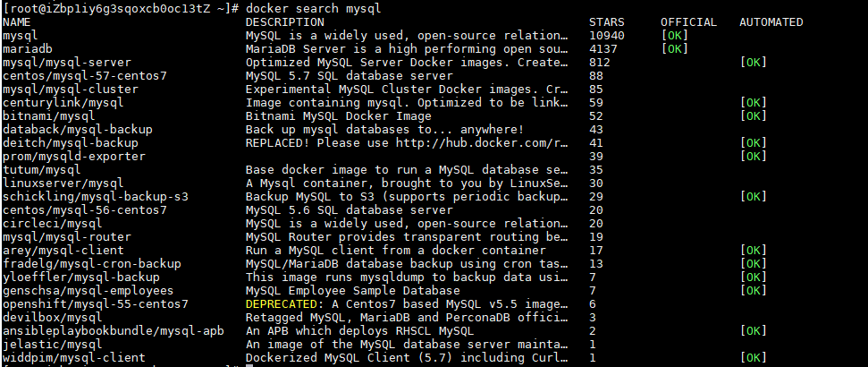This screenshot has height=367, width=868.
Task: Click description starting 'Retagged MySQL, MariaDB and PerconaDB'
Action: (407, 318)
